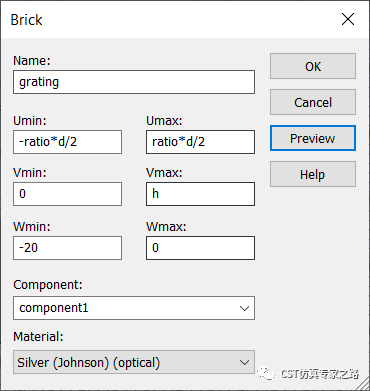Expand the Component dropdown arrow
Image resolution: width=370 pixels, height=391 pixels.
pos(244,308)
